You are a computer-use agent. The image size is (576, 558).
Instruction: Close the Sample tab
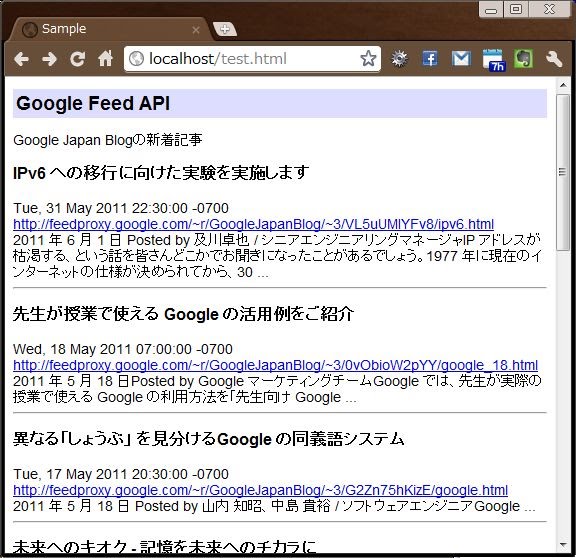196,30
